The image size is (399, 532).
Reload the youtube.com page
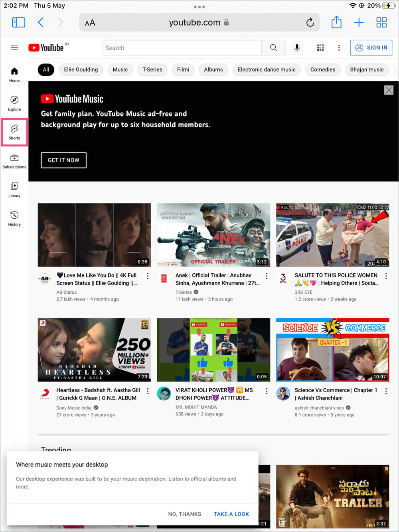310,22
